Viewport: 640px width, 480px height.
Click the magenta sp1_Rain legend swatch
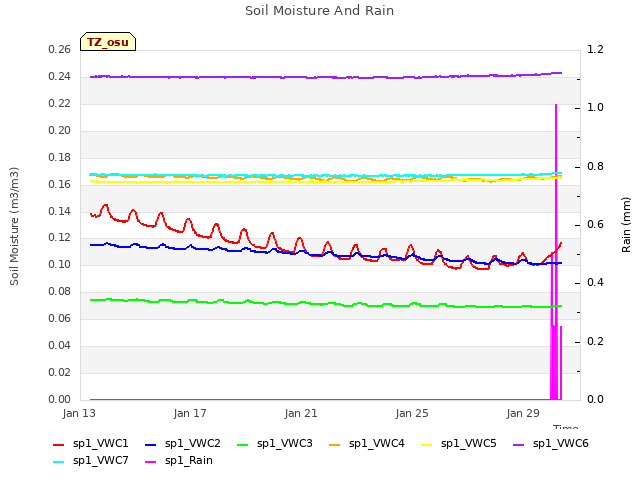[151, 462]
